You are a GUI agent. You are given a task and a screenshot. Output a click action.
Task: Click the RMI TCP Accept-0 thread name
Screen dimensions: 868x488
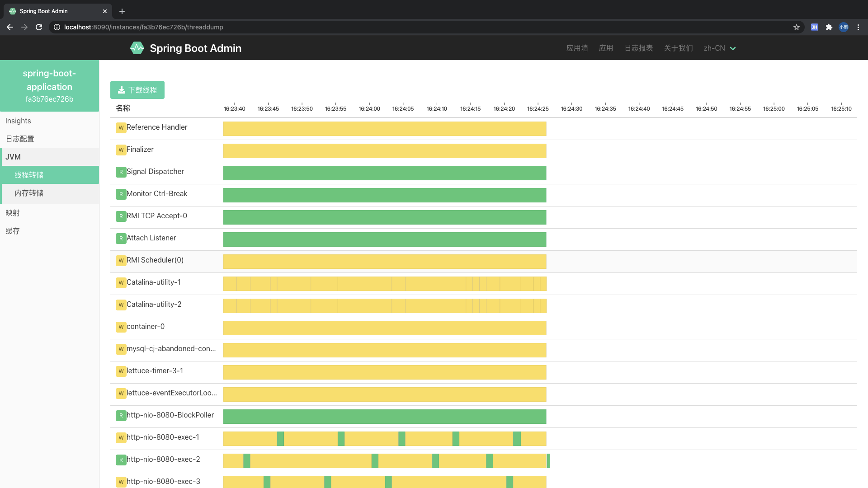157,216
